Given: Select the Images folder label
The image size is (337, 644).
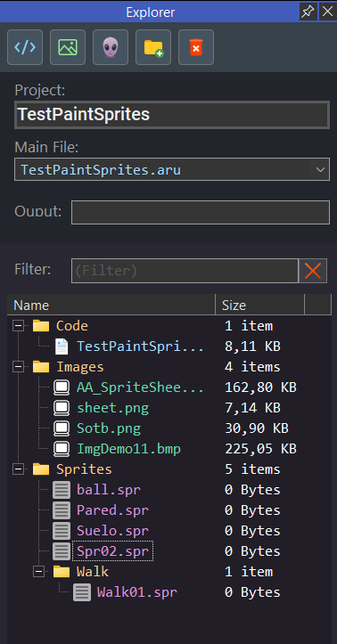Looking at the screenshot, I should tap(79, 367).
